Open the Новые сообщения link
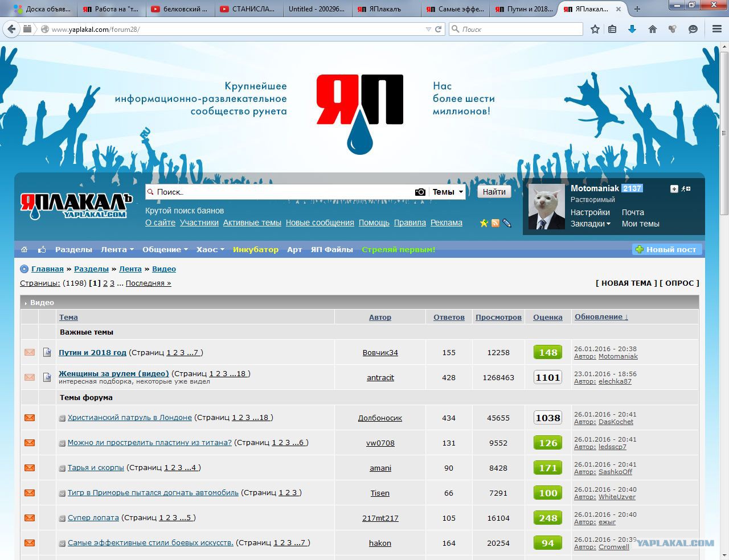Screen dimensions: 729x560 [320, 223]
